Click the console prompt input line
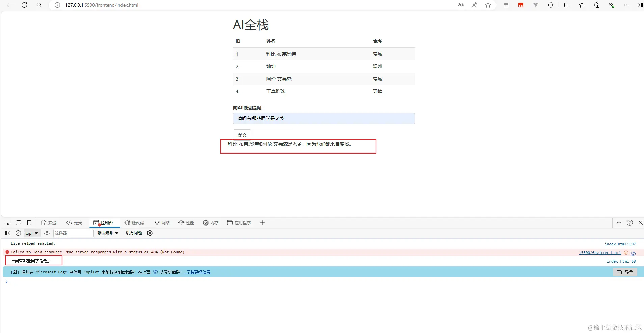Screen dimensions: 644x333 (x=324, y=282)
